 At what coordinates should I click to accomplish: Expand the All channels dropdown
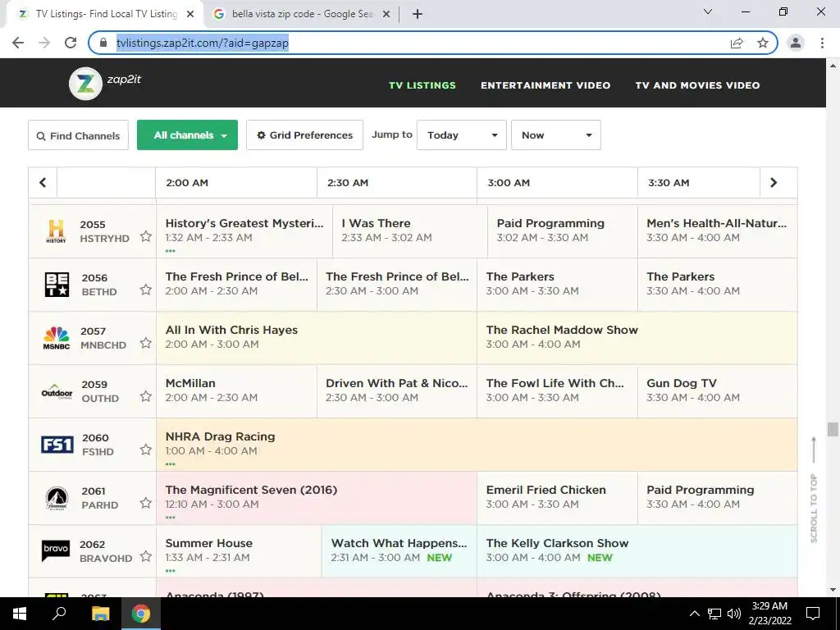click(188, 135)
